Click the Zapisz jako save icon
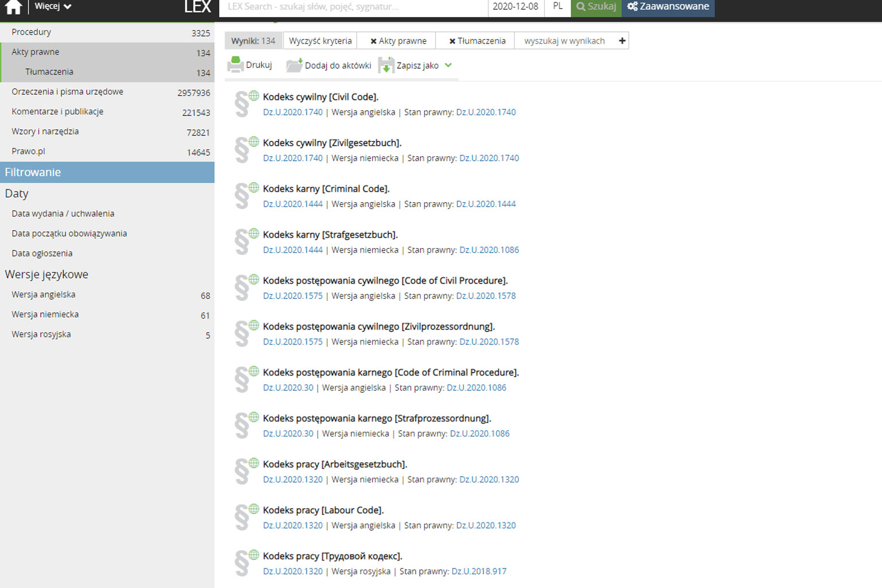This screenshot has height=588, width=882. pyautogui.click(x=386, y=65)
